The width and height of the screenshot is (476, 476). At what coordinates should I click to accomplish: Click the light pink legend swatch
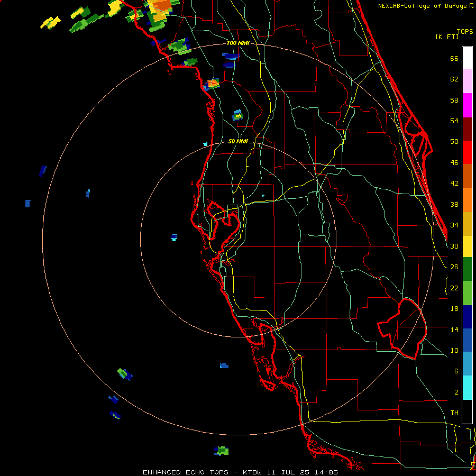click(467, 81)
